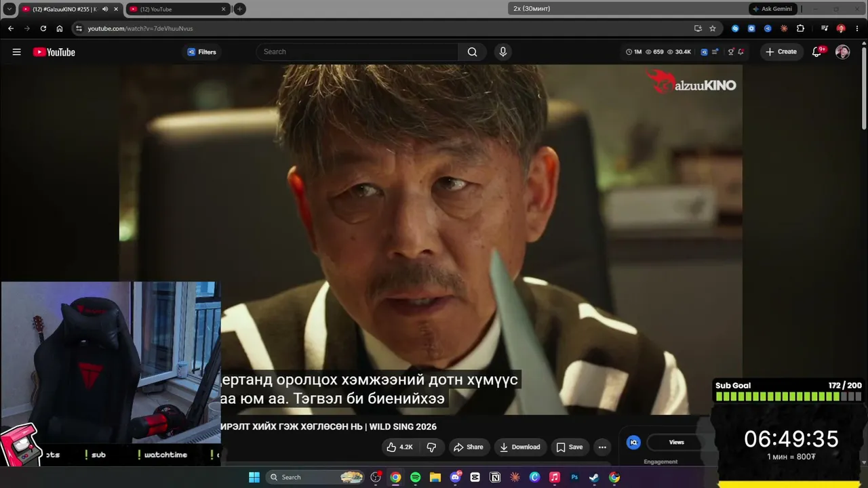This screenshot has width=868, height=488.
Task: Click the Windows taskbar search box
Action: [x=315, y=477]
